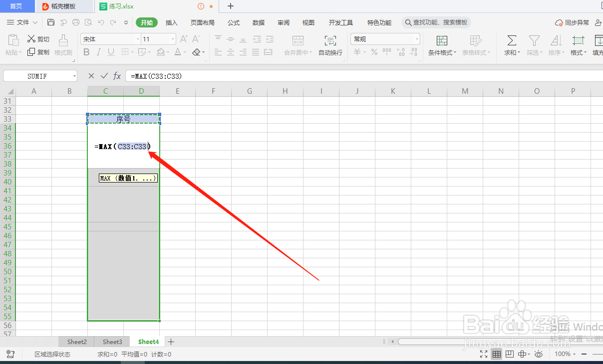Toggle top vertical alignment
This screenshot has height=364, width=603.
218,39
